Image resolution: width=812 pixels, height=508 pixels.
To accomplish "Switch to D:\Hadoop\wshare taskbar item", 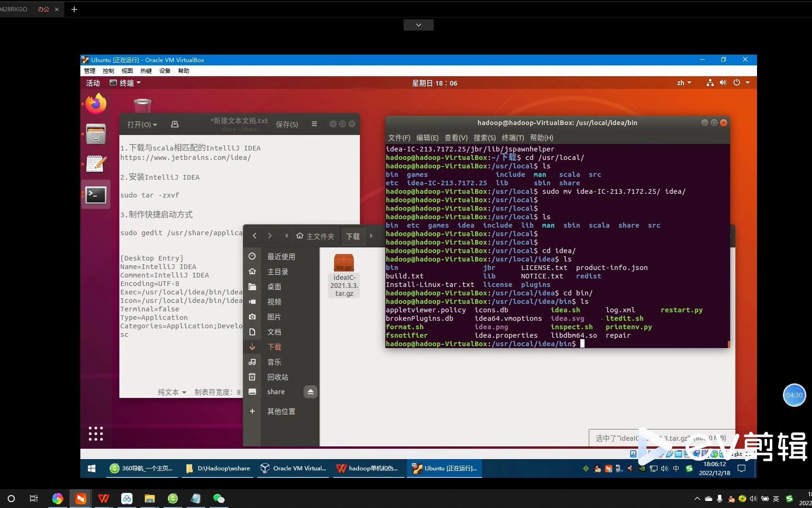I will click(x=218, y=468).
